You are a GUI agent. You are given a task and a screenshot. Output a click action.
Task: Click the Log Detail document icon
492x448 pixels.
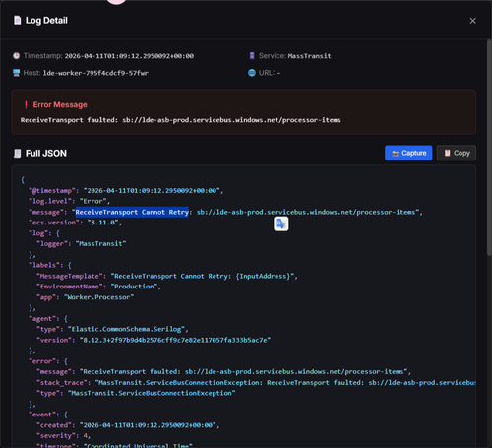pos(17,21)
